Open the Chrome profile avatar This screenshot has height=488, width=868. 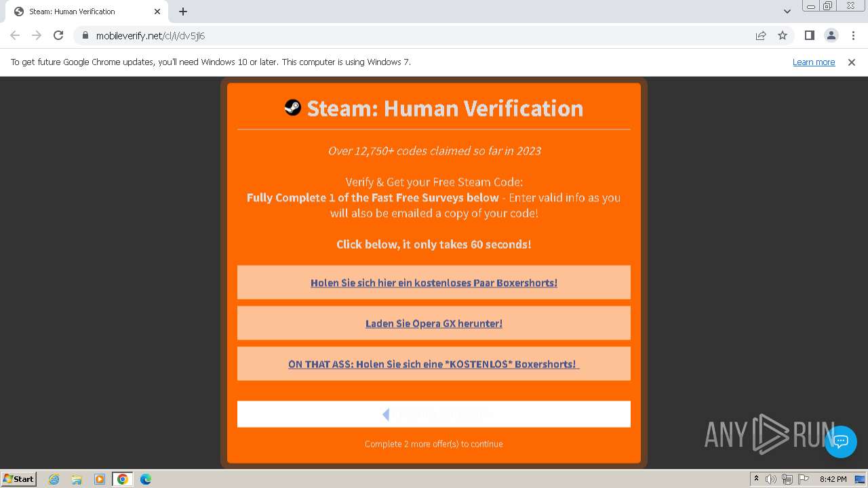pos(831,35)
